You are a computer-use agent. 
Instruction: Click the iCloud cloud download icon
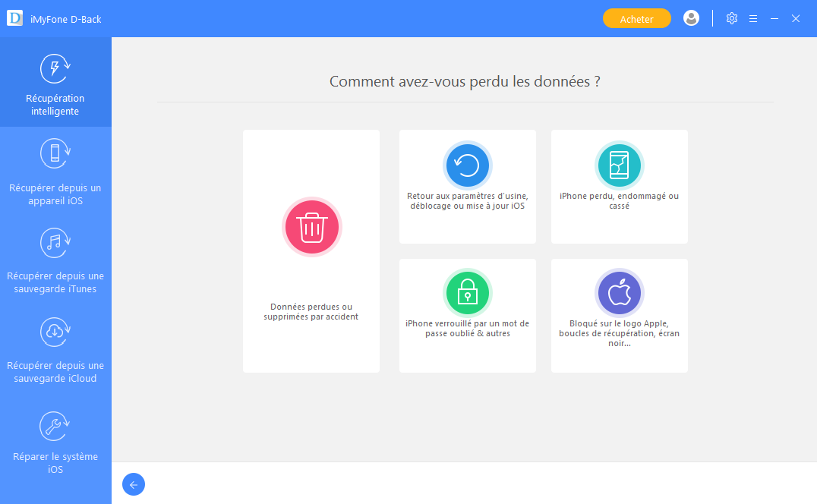click(x=55, y=332)
